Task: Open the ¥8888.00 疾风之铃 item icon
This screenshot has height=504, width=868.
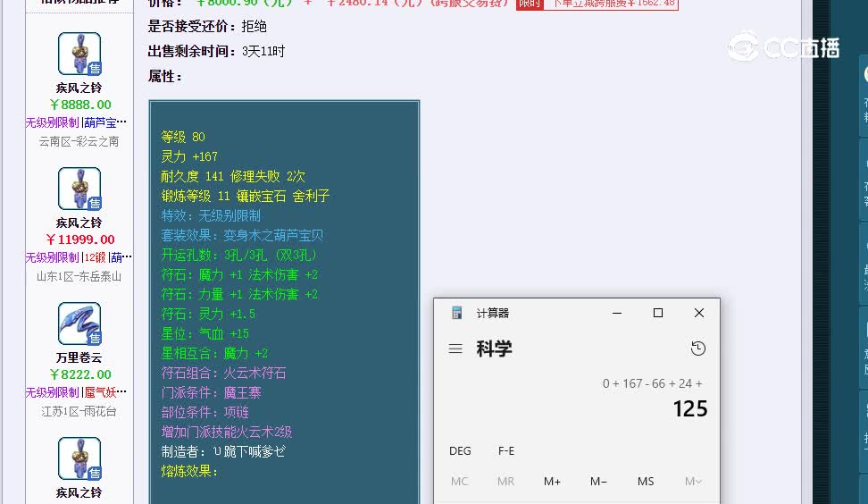Action: click(79, 54)
